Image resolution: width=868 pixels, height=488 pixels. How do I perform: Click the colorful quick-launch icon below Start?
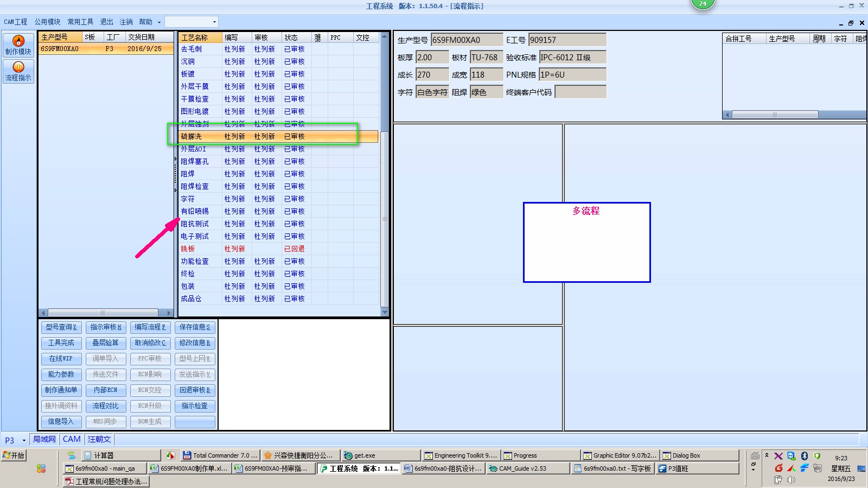pyautogui.click(x=41, y=468)
